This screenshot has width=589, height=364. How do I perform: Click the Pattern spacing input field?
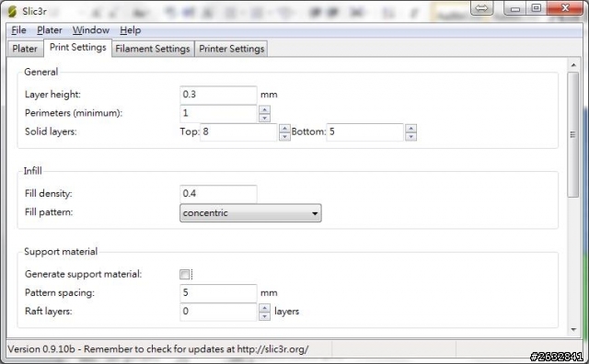[x=218, y=293]
